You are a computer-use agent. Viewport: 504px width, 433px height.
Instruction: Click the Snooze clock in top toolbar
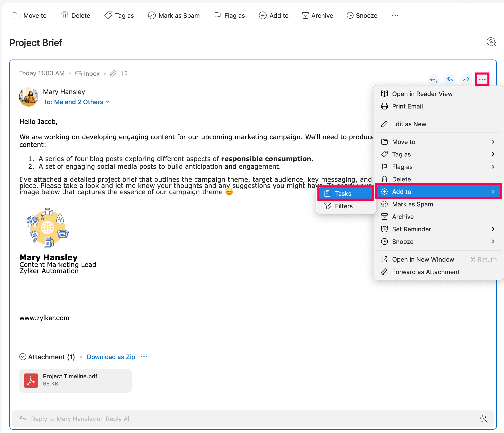point(350,16)
